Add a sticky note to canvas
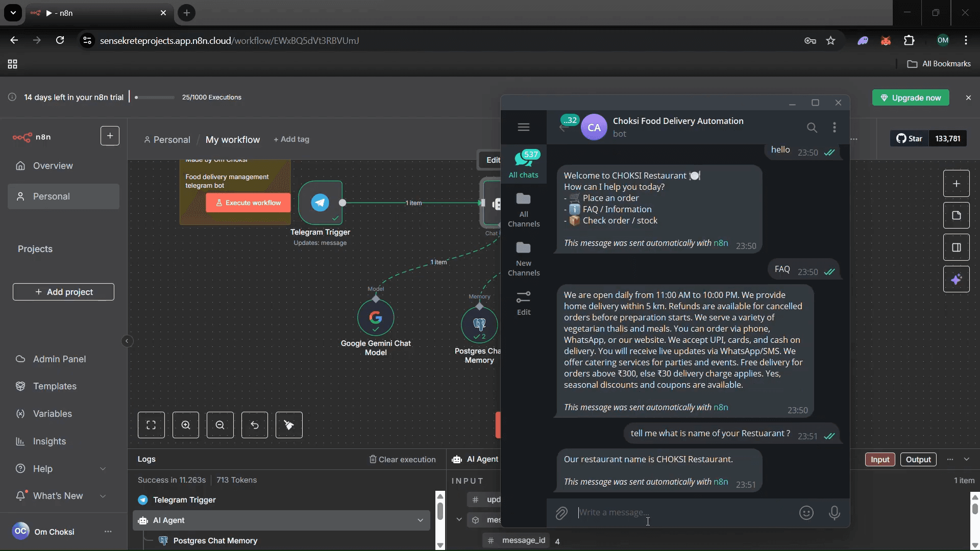 click(957, 215)
